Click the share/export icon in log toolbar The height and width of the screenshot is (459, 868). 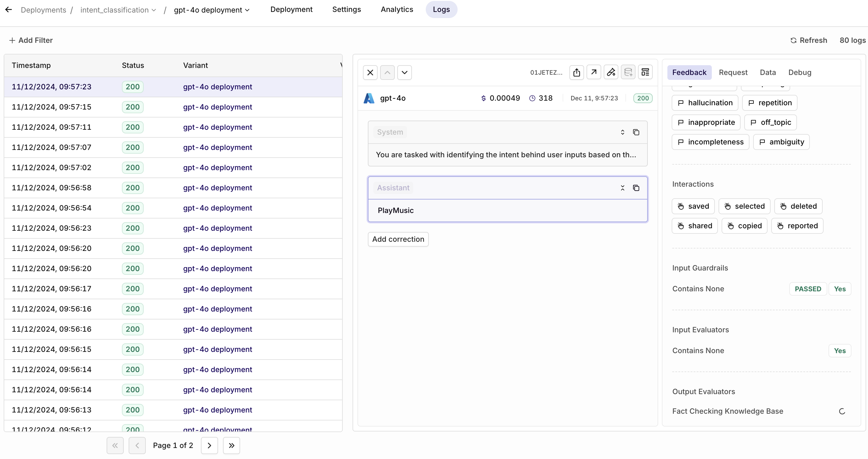[576, 73]
